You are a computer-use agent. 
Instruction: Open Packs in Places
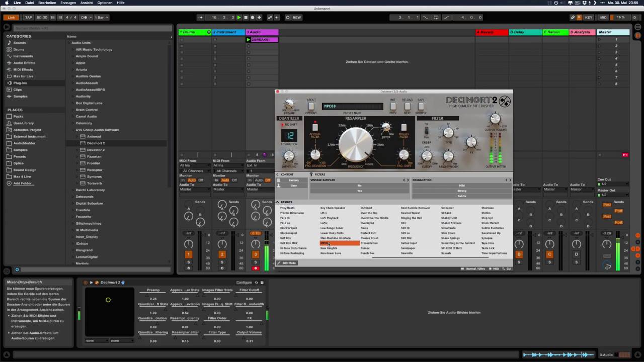pos(18,116)
